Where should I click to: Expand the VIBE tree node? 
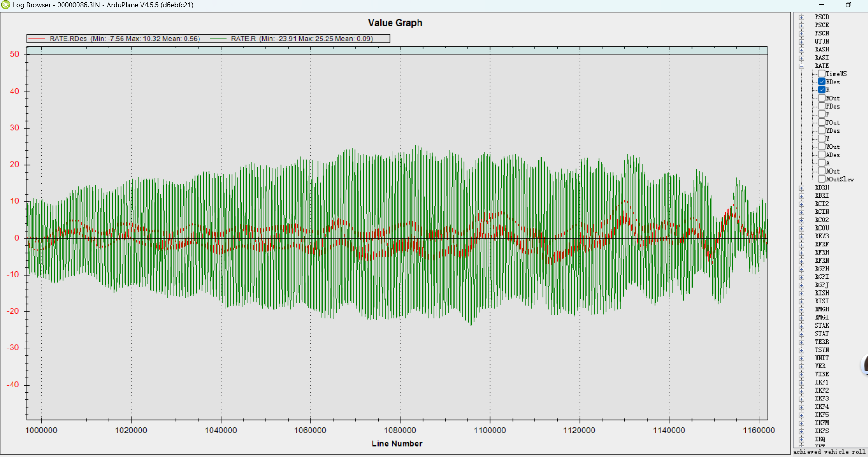801,374
